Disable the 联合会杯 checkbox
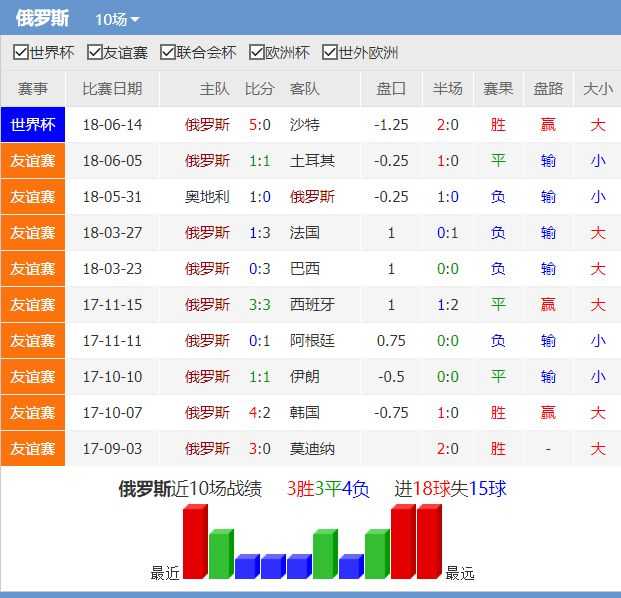This screenshot has width=621, height=598. pyautogui.click(x=168, y=53)
